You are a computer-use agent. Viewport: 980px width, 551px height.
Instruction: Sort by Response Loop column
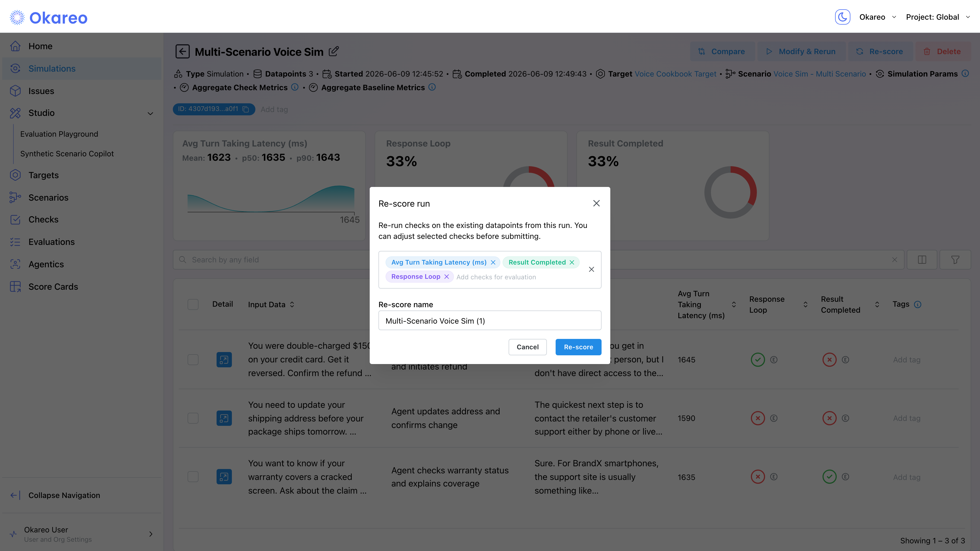(805, 304)
